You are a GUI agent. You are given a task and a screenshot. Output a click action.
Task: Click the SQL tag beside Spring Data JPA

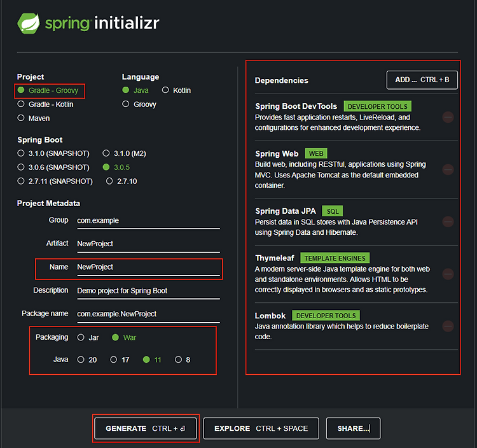click(x=333, y=211)
